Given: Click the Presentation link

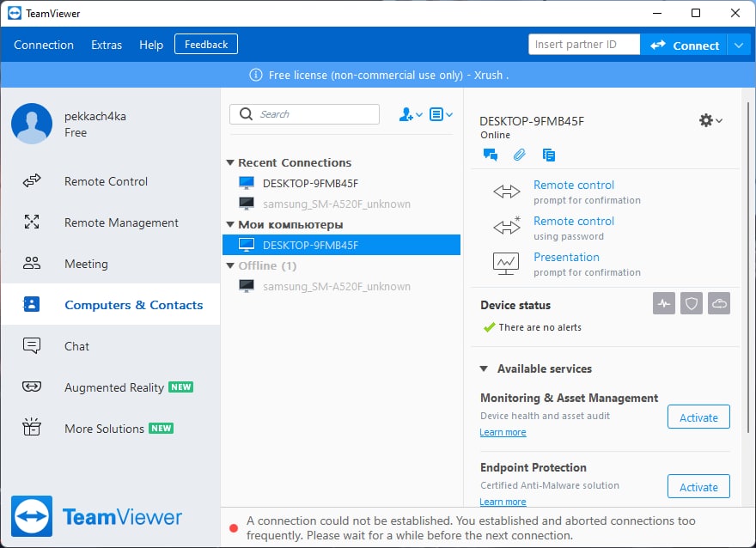Looking at the screenshot, I should [566, 257].
